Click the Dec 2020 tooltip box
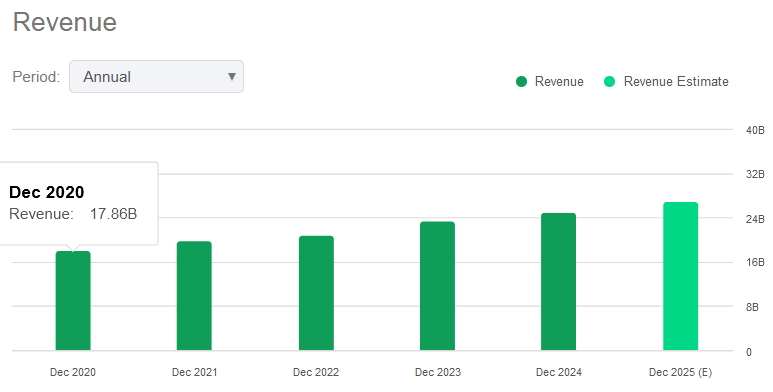 [x=79, y=203]
